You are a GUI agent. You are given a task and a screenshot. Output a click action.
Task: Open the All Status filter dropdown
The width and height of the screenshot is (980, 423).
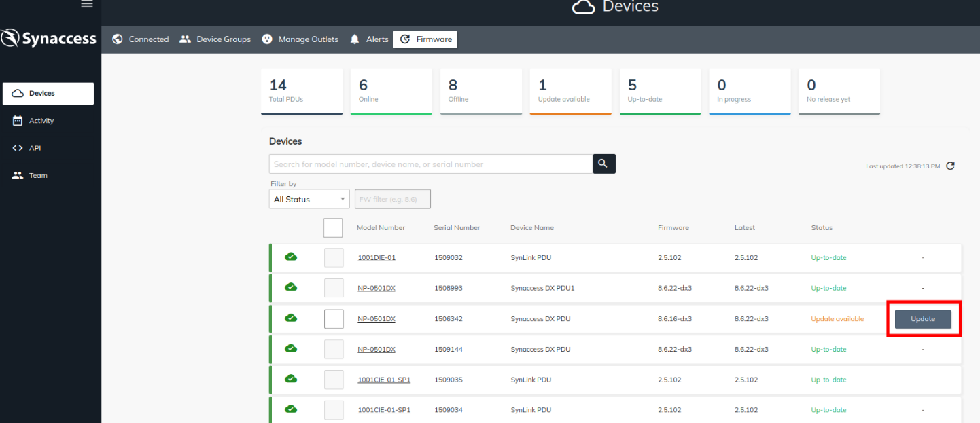309,199
